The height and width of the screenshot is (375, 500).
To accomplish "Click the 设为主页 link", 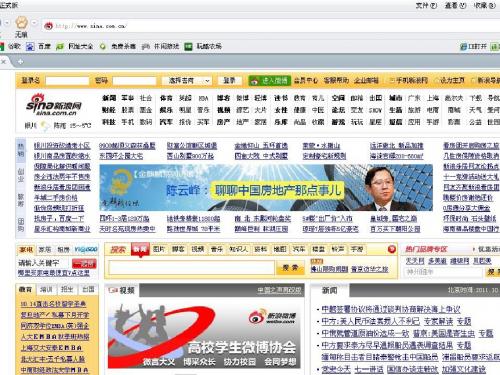I will pyautogui.click(x=452, y=81).
